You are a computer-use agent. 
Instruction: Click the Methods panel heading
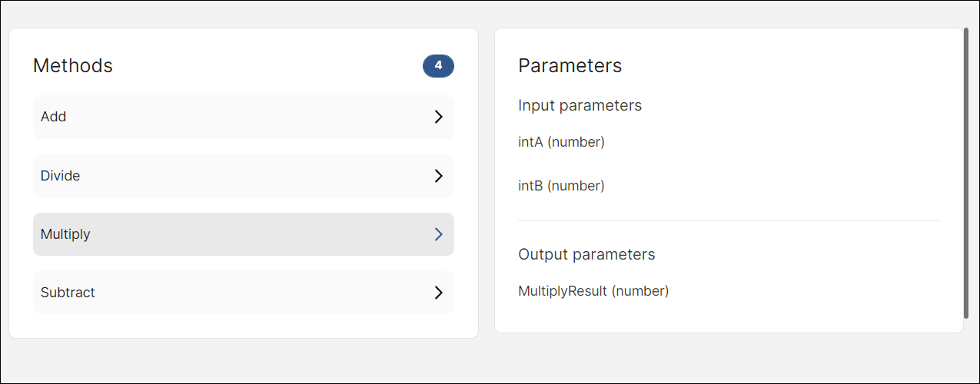[x=73, y=66]
